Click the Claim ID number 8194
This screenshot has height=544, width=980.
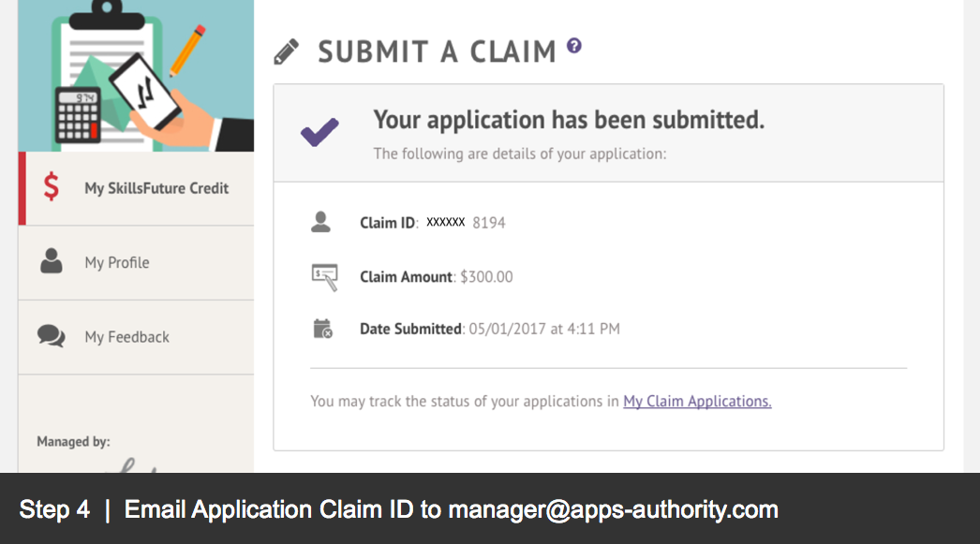pyautogui.click(x=489, y=223)
